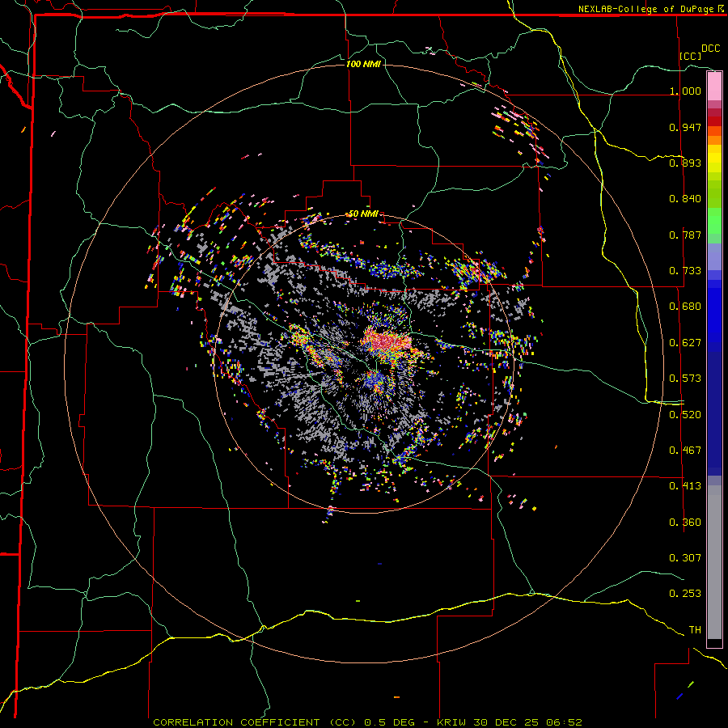Click the bright green color bar segment

714,221
